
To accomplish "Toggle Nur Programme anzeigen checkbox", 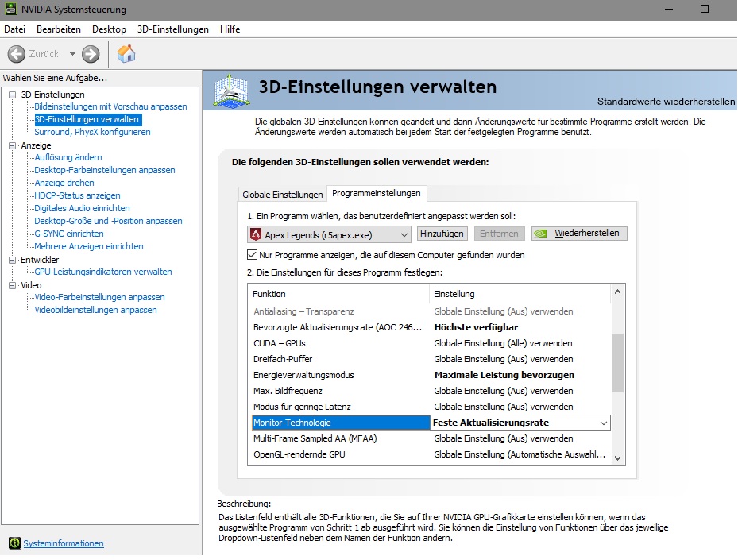I will pyautogui.click(x=253, y=255).
